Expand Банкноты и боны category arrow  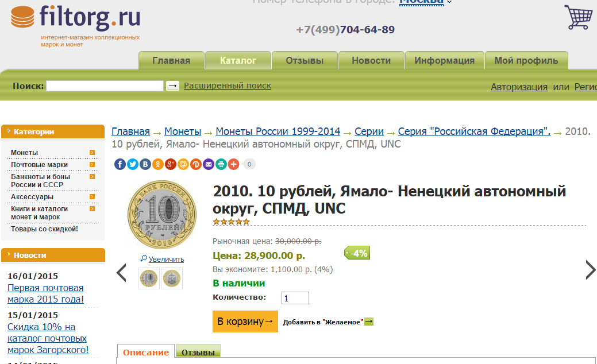[x=92, y=177]
